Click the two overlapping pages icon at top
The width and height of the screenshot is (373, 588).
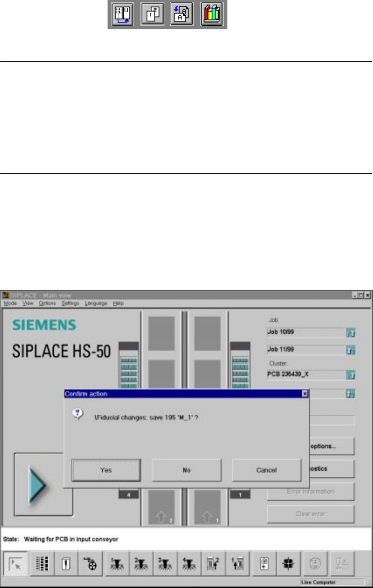click(153, 15)
